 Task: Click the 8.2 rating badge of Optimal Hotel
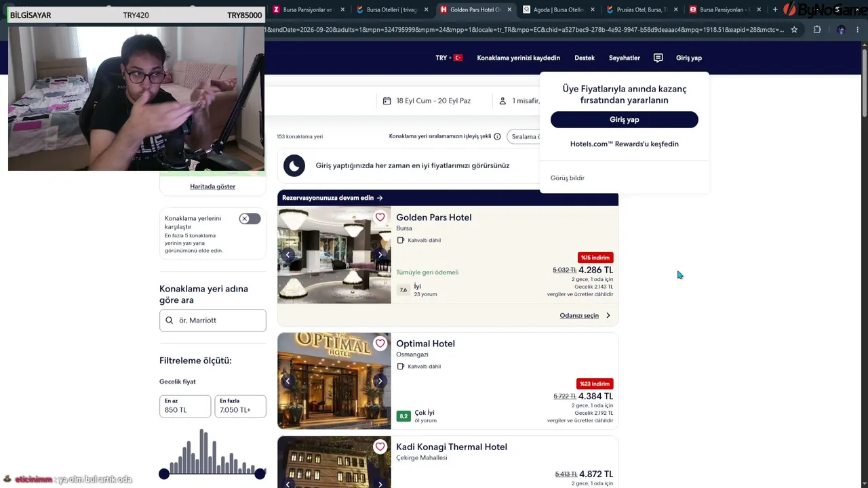click(403, 416)
